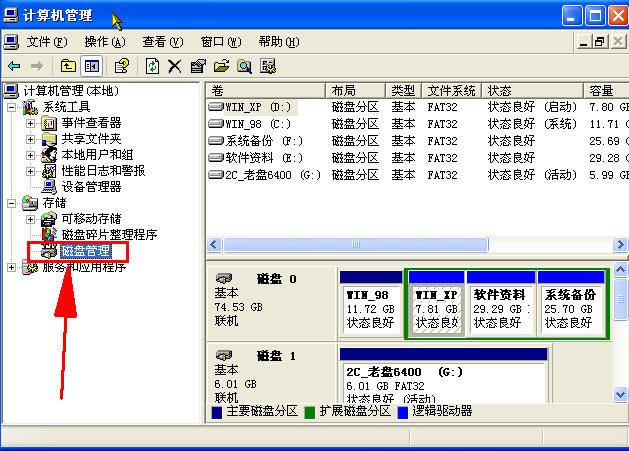Select the 2C_老盘6400 (G:) partition block

tap(443, 376)
